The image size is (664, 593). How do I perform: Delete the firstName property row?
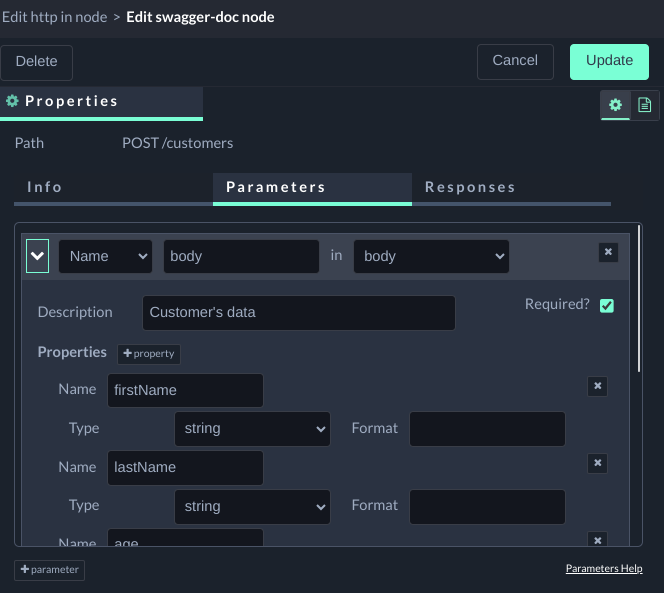coord(597,387)
